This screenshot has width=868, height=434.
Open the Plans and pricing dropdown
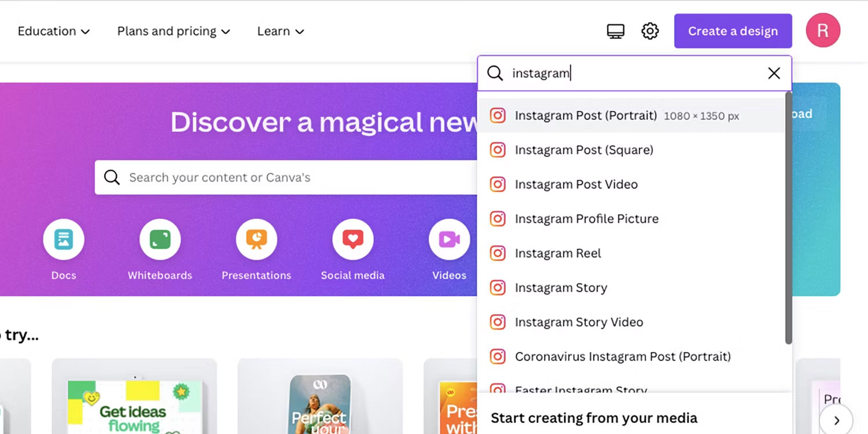[x=173, y=31]
